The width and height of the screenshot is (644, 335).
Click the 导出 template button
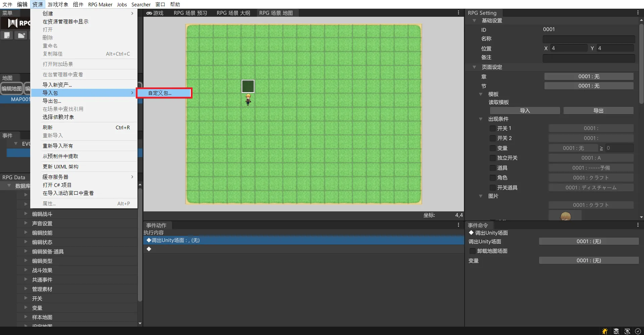point(598,111)
